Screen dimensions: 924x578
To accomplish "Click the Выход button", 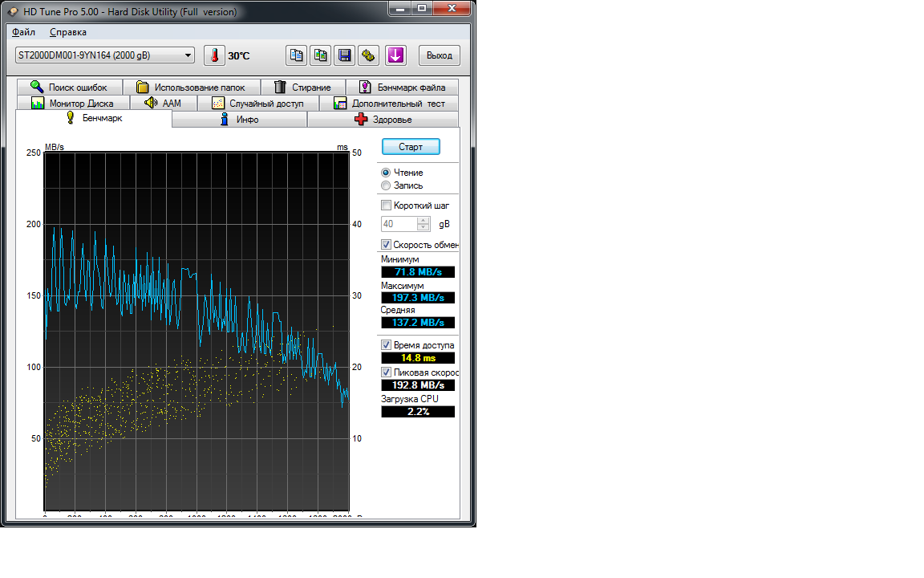I will click(439, 55).
